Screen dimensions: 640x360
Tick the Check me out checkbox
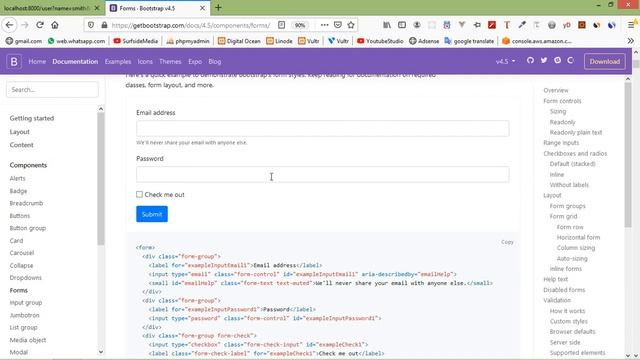tap(140, 194)
